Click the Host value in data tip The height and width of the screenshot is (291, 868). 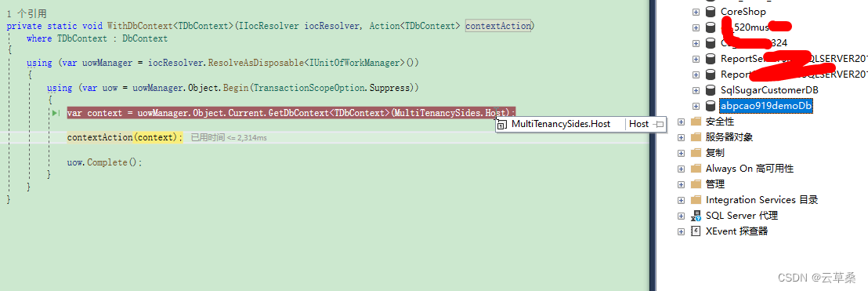pyautogui.click(x=638, y=124)
